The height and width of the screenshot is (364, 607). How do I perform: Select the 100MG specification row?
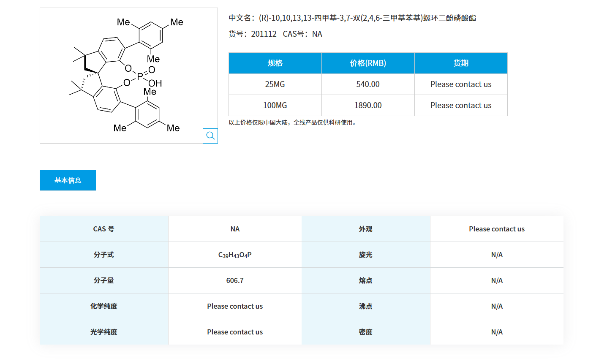point(275,105)
